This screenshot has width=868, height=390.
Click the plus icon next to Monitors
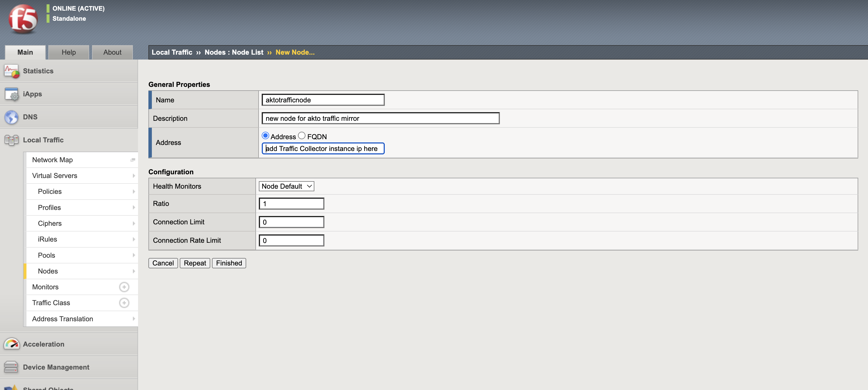tap(124, 287)
